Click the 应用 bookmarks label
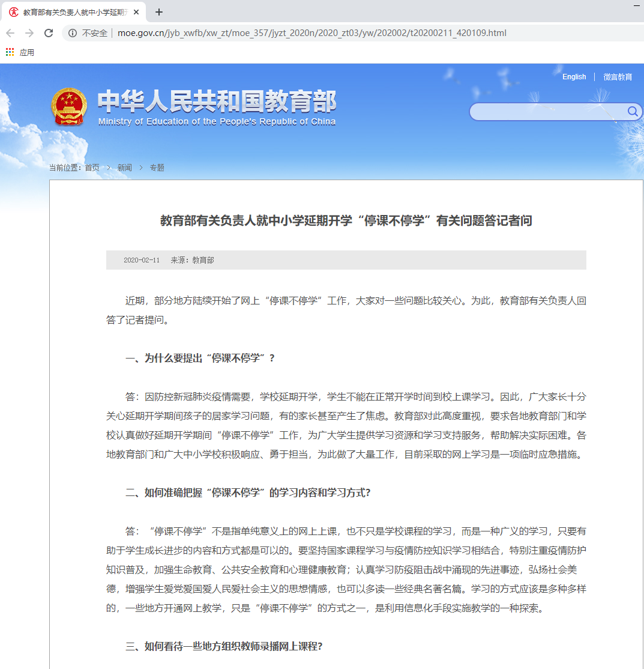 (27, 52)
